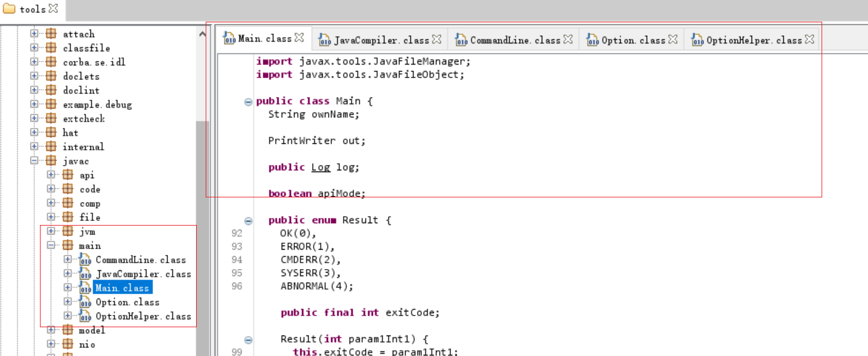Image resolution: width=868 pixels, height=356 pixels.
Task: Click the package icon beside hat
Action: coord(50,132)
